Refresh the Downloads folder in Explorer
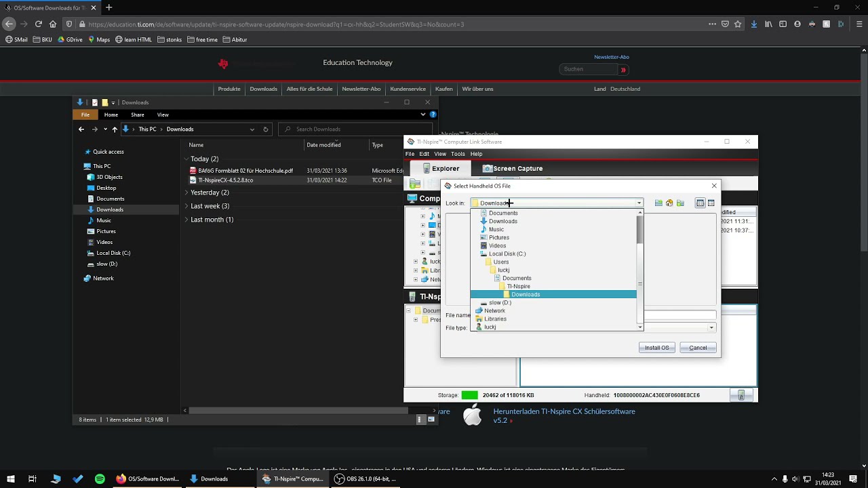The width and height of the screenshot is (868, 488). 265,129
